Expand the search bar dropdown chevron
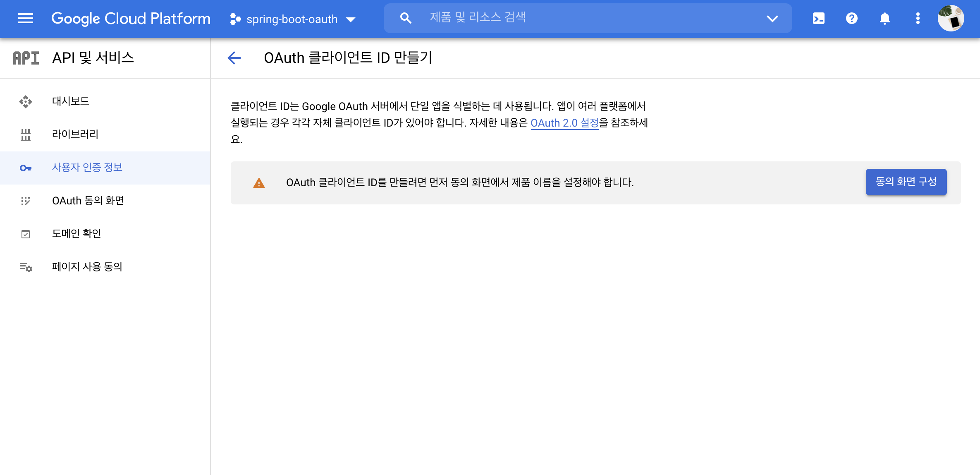 [772, 18]
